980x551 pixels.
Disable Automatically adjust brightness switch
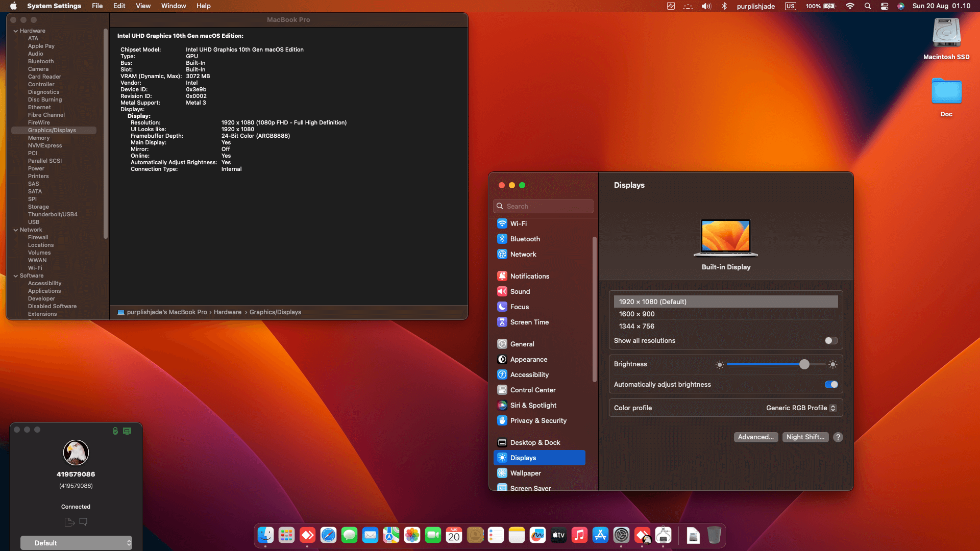coord(831,385)
